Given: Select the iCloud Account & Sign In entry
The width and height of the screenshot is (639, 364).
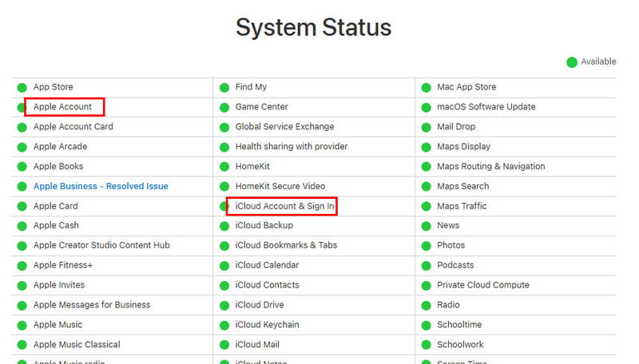Looking at the screenshot, I should (284, 206).
